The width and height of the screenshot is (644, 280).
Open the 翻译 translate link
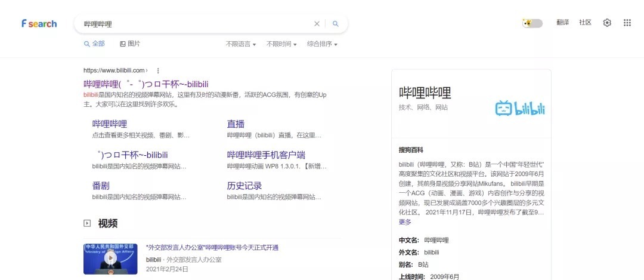(x=562, y=23)
